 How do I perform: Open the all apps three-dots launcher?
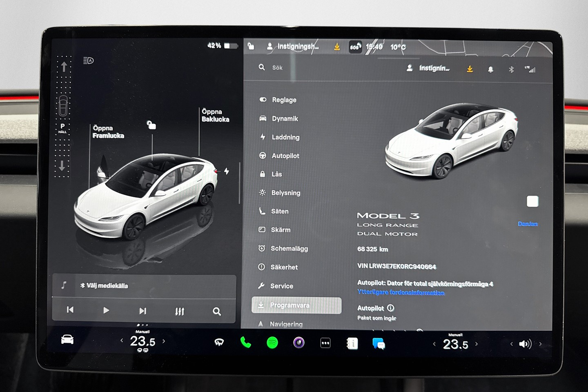[x=325, y=343]
